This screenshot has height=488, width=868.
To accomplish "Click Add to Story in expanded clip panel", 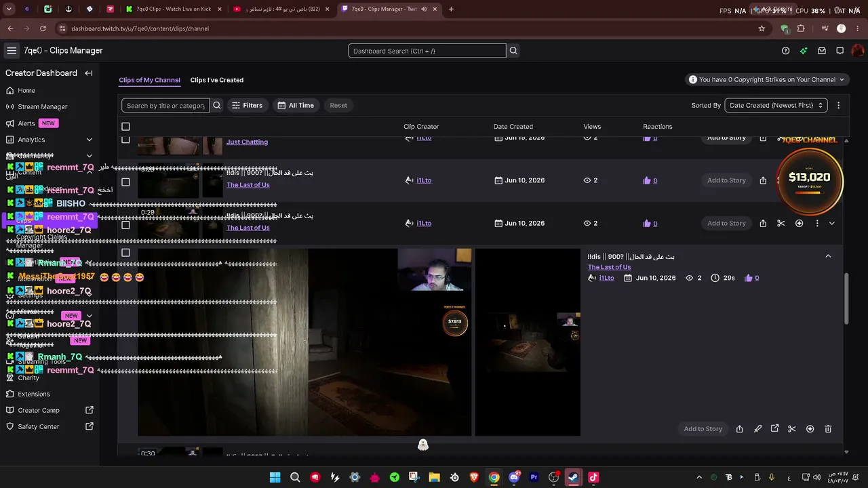I will coord(703,429).
